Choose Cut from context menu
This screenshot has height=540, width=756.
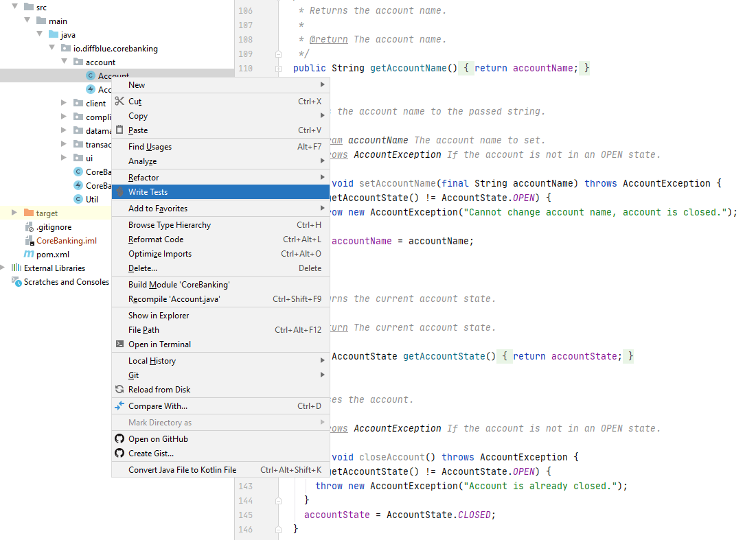pos(221,101)
